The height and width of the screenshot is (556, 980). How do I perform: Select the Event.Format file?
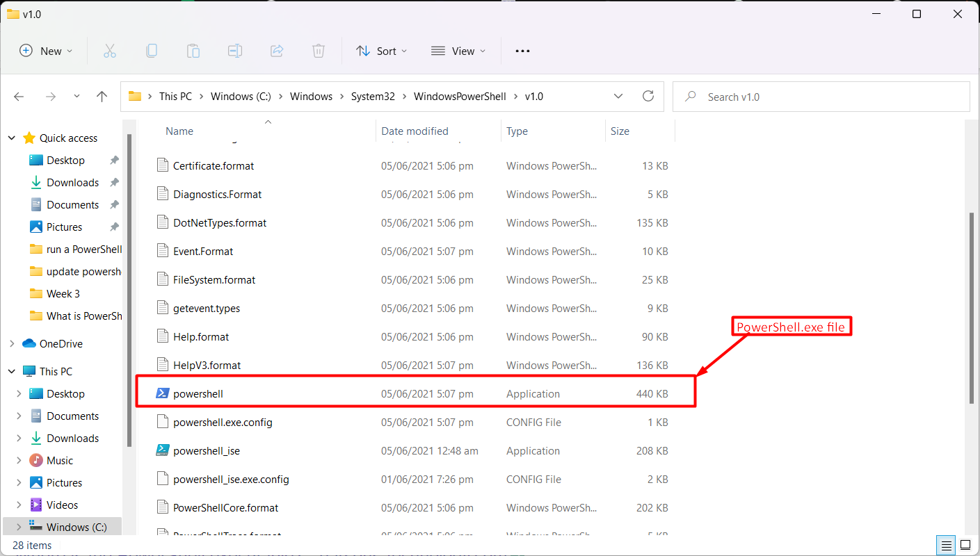pos(203,251)
